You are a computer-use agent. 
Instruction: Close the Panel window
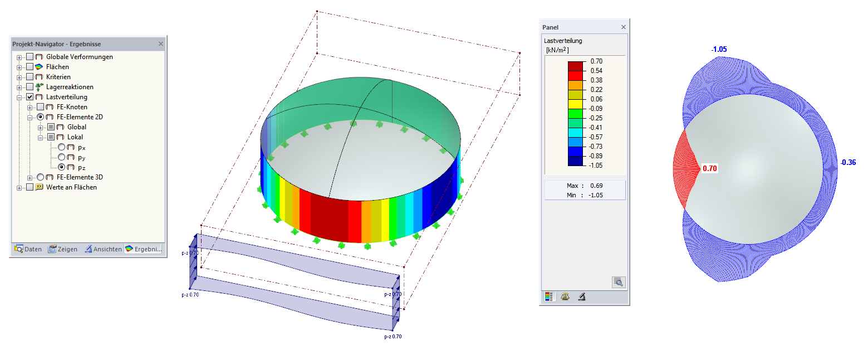point(624,27)
